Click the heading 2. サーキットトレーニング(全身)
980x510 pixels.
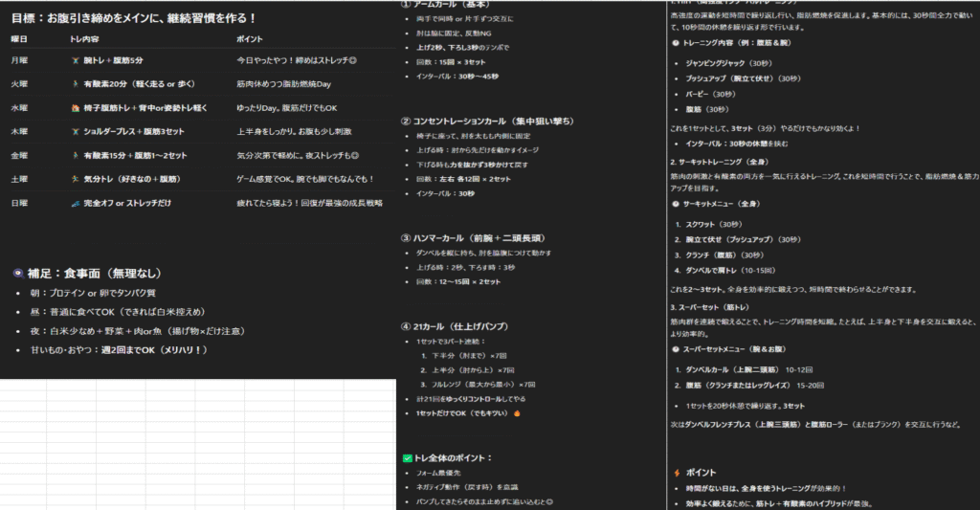[x=720, y=162]
